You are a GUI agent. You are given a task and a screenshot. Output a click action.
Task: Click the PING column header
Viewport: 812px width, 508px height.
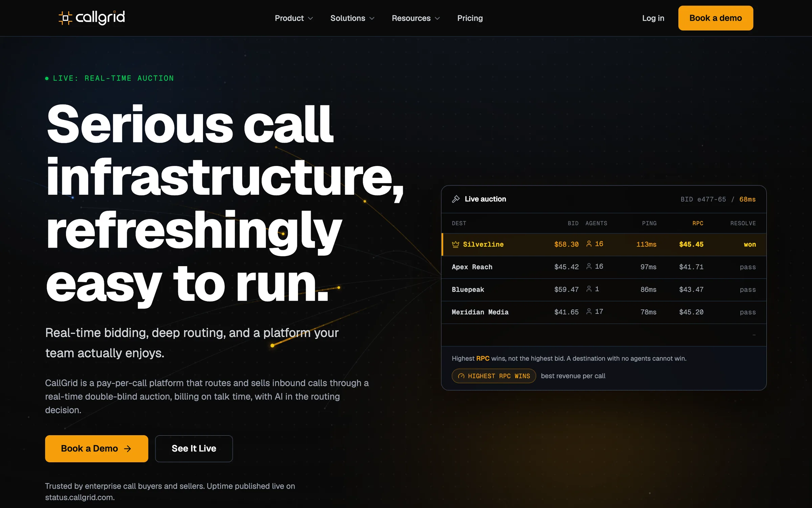649,223
